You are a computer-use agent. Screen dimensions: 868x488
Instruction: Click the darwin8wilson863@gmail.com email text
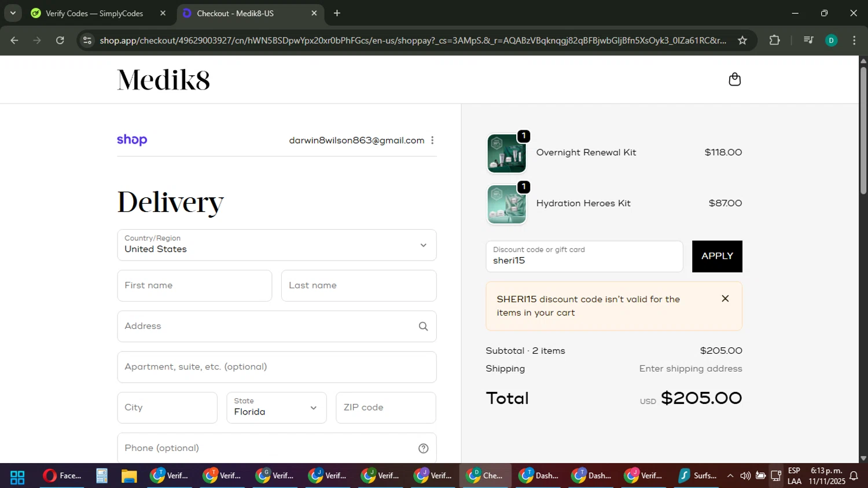pos(356,140)
